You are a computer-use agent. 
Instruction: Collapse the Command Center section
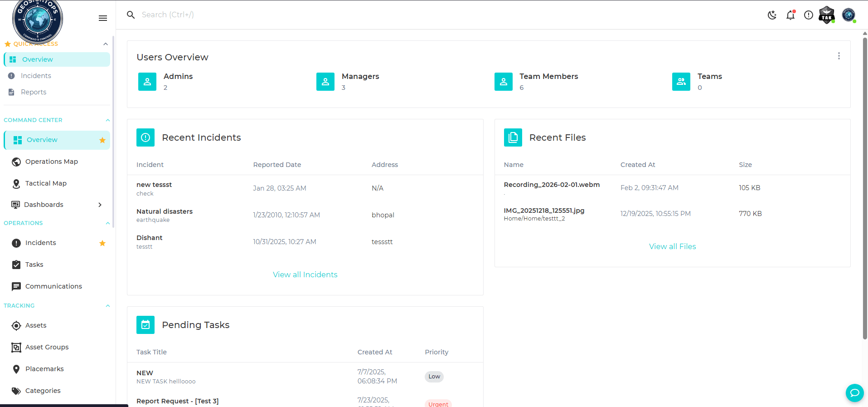tap(107, 120)
